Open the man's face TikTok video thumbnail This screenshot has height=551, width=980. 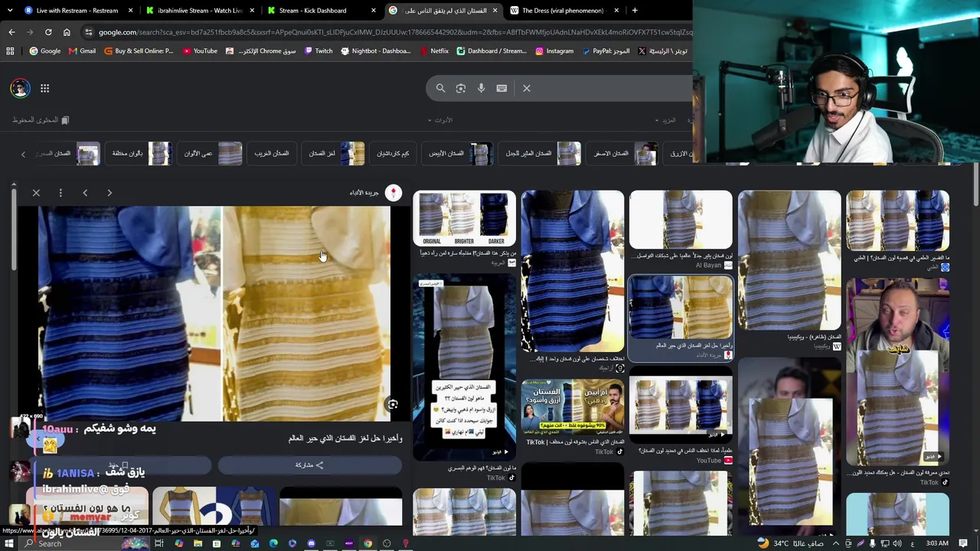pyautogui.click(x=897, y=370)
